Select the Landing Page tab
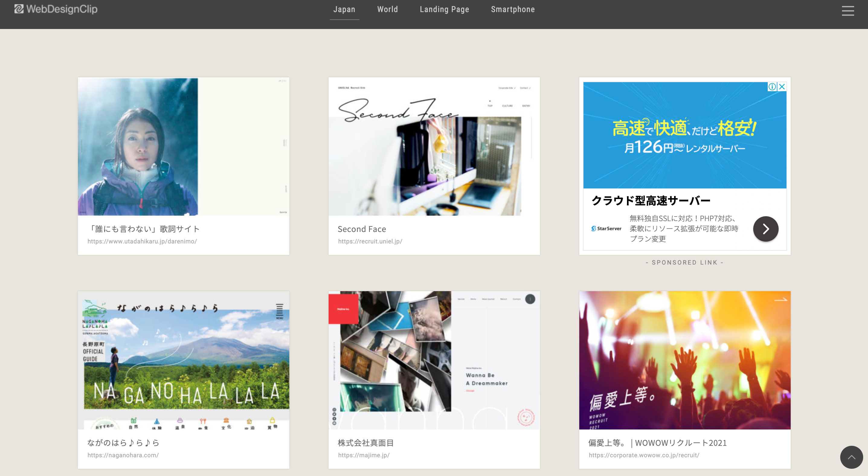868x476 pixels. click(444, 9)
